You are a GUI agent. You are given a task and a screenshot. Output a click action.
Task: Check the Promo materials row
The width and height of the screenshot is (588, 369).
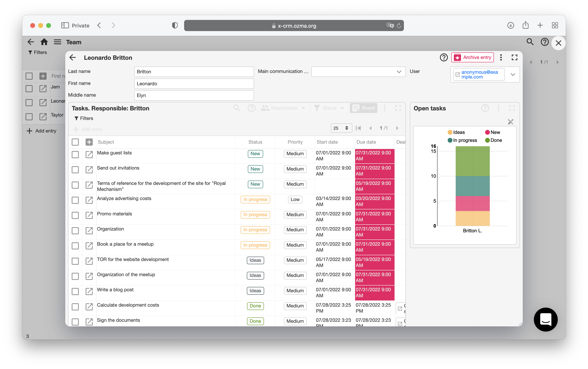[75, 215]
